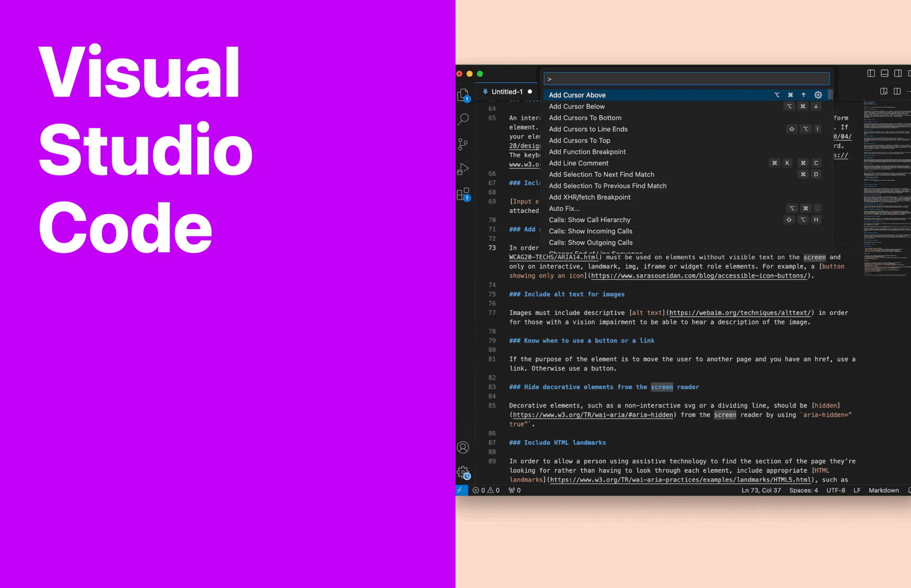The image size is (911, 588).
Task: Click the command palette input field
Action: coord(686,79)
